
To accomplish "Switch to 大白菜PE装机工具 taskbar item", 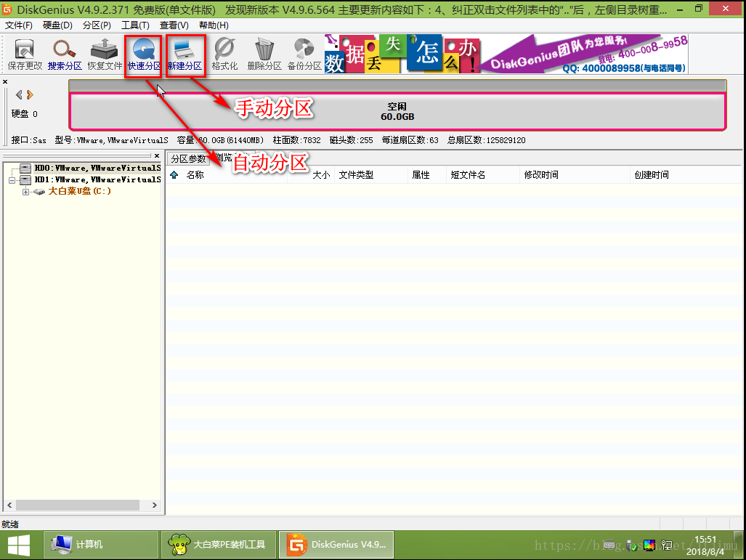I will 219,545.
